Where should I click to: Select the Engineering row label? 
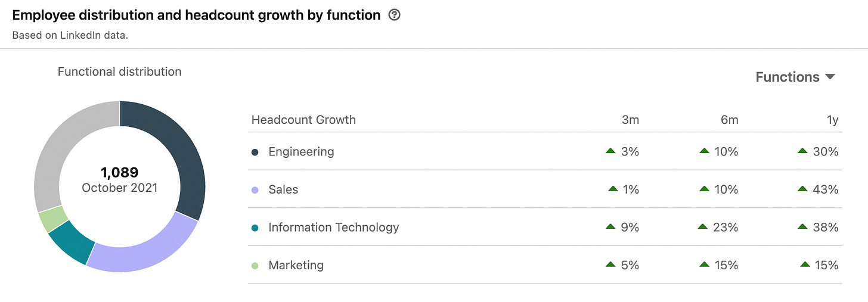pyautogui.click(x=301, y=152)
